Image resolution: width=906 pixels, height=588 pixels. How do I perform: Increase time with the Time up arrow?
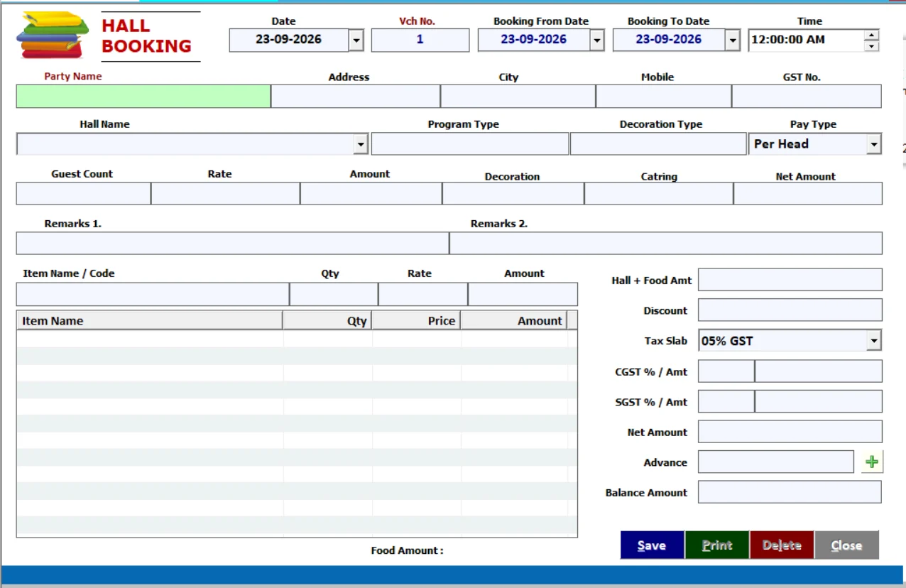pos(871,35)
